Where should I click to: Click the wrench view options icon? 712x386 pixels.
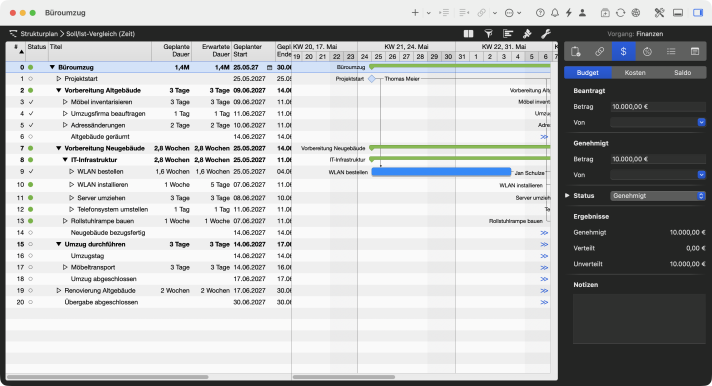coord(546,34)
